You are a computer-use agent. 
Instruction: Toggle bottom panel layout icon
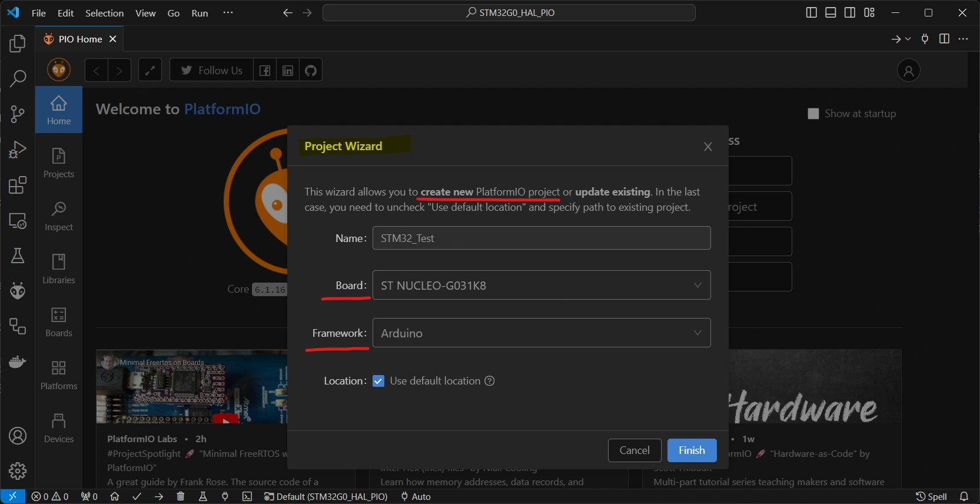pyautogui.click(x=830, y=12)
